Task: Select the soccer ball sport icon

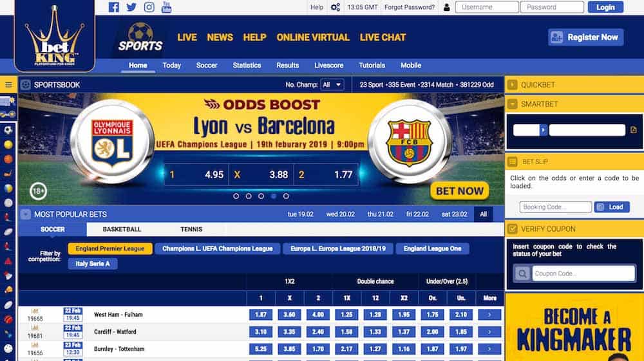Action: click(8, 131)
